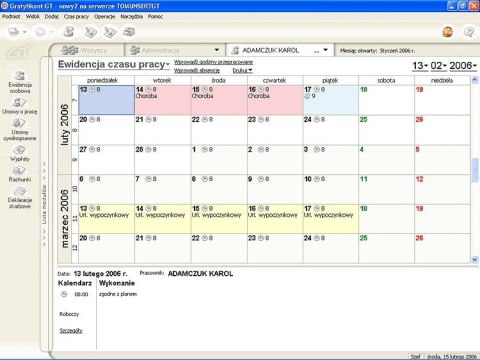The width and height of the screenshot is (480, 360).
Task: Click the calendar scrollbar down arrow
Action: pyautogui.click(x=475, y=259)
